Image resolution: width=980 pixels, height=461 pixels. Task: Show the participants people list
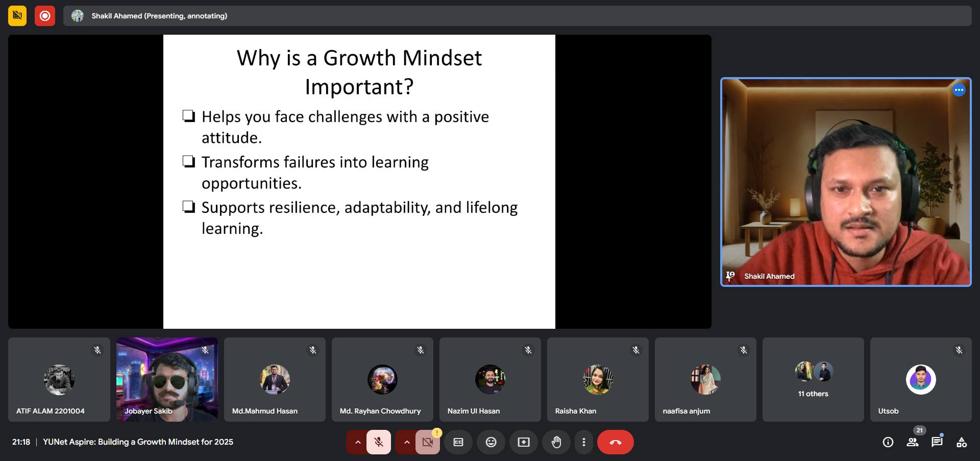tap(912, 442)
